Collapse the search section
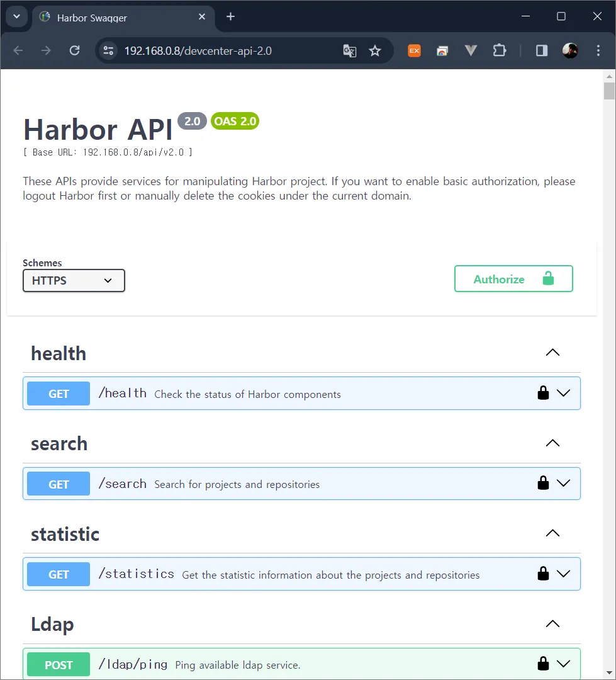Viewport: 616px width, 680px height. [552, 443]
